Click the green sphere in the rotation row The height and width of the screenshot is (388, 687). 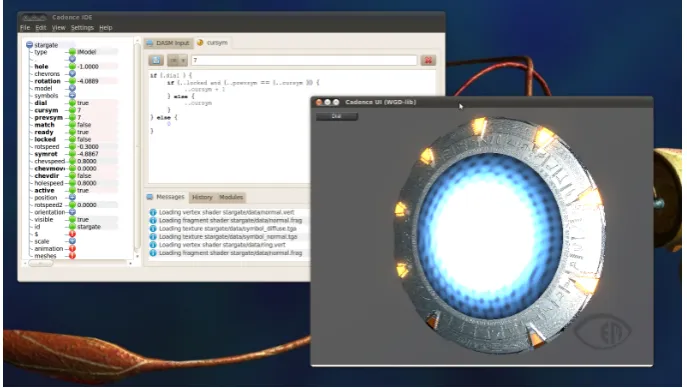click(x=72, y=81)
